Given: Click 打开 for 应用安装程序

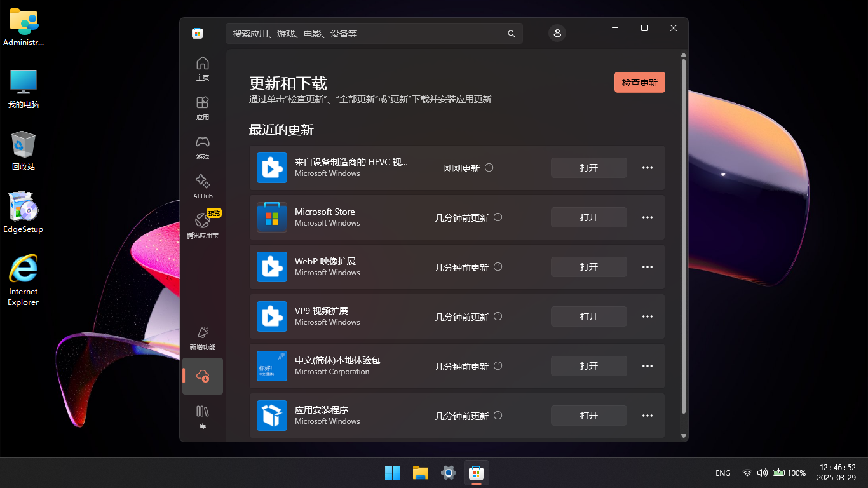Looking at the screenshot, I should [589, 416].
